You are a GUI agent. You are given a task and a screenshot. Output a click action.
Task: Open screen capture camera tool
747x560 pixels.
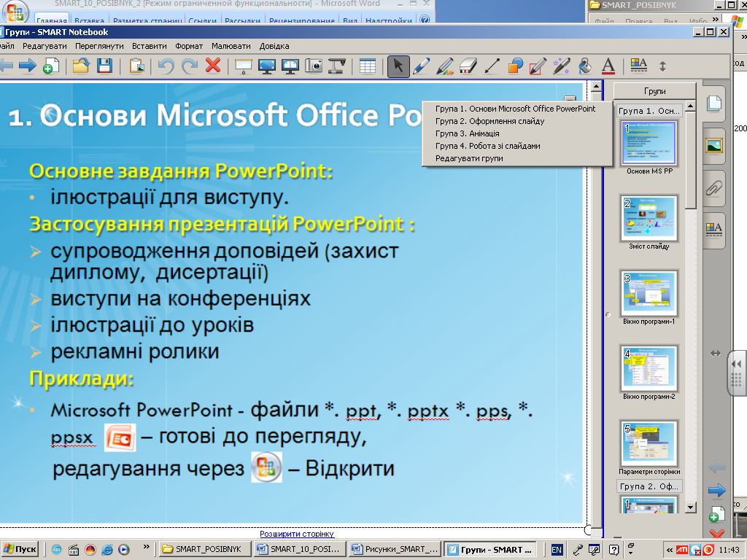(x=314, y=66)
